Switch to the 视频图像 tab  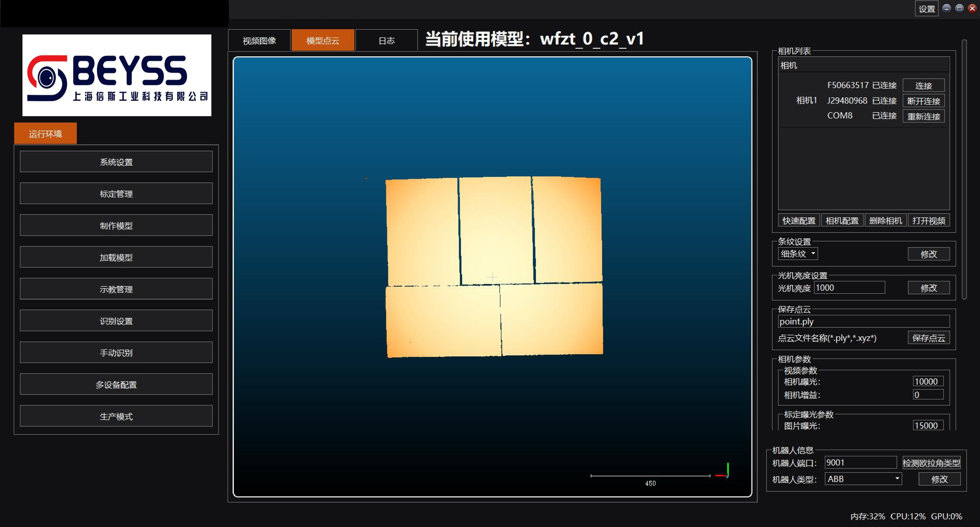(x=259, y=40)
